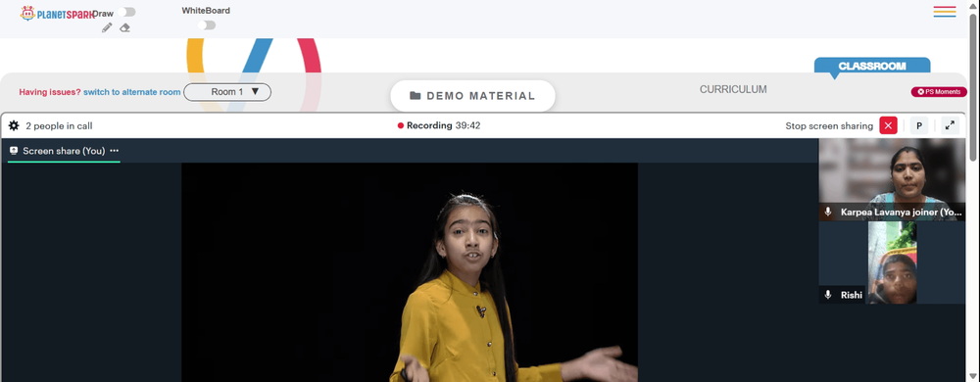Viewport: 980px width, 382px height.
Task: Open Demo Material folder button
Action: coord(473,96)
